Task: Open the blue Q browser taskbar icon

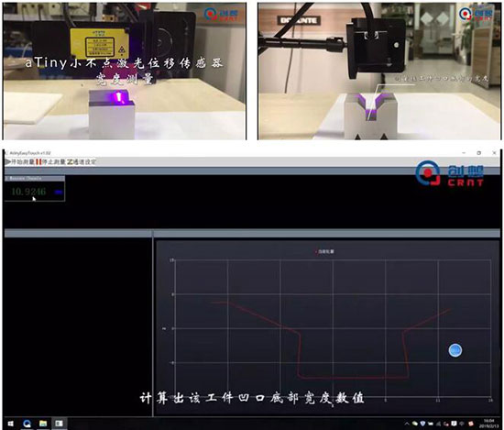Action: (x=27, y=424)
